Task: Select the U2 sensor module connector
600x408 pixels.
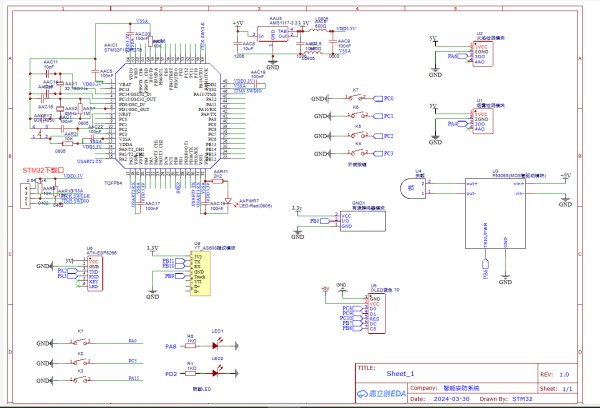Action: 483,54
